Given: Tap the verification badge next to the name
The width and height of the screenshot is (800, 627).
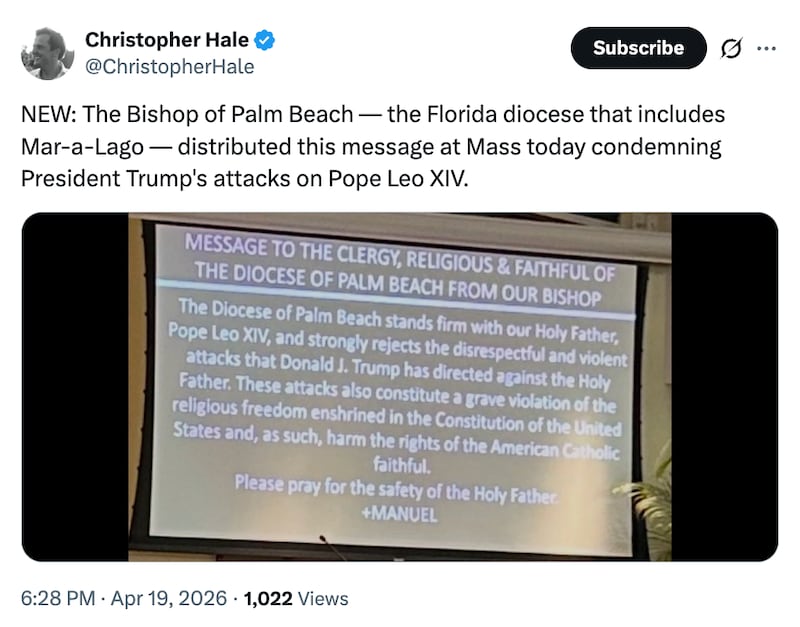Looking at the screenshot, I should (x=263, y=40).
